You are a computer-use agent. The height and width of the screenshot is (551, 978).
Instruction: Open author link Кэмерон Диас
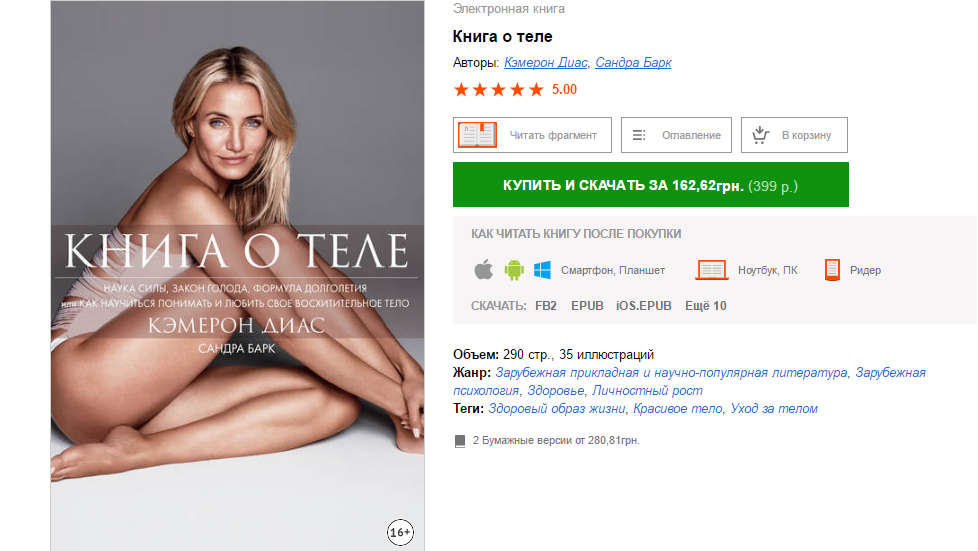point(545,63)
